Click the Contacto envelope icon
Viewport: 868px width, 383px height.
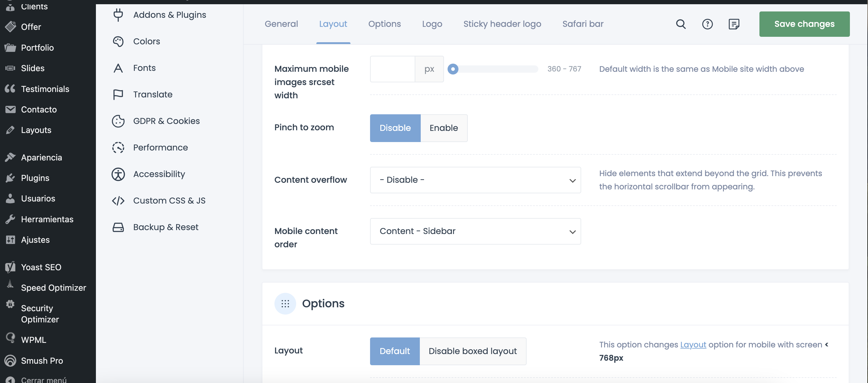tap(11, 109)
